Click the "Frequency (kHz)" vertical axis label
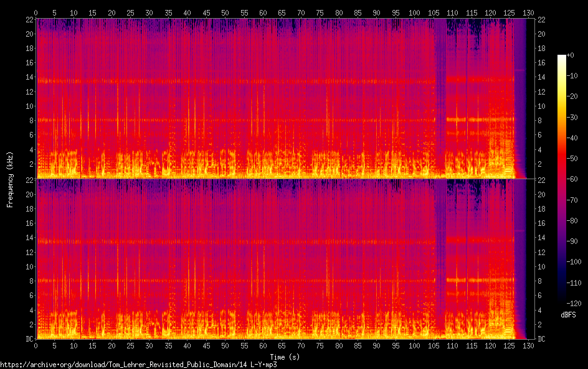This screenshot has width=588, height=369. (11, 179)
